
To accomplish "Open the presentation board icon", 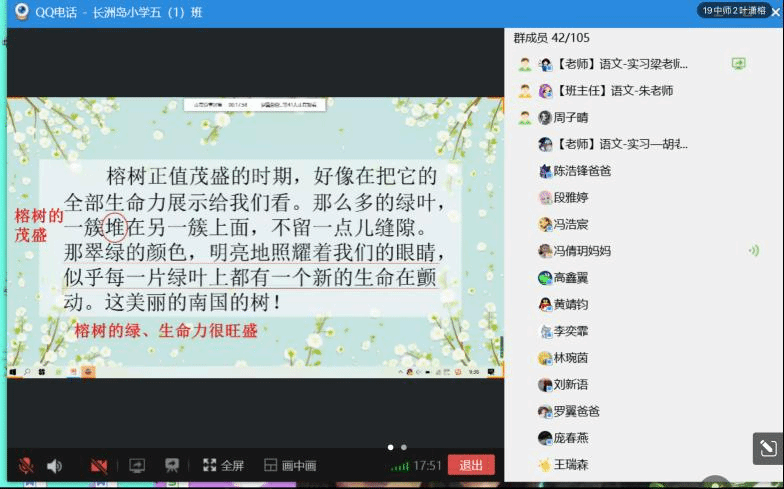I will 172,465.
